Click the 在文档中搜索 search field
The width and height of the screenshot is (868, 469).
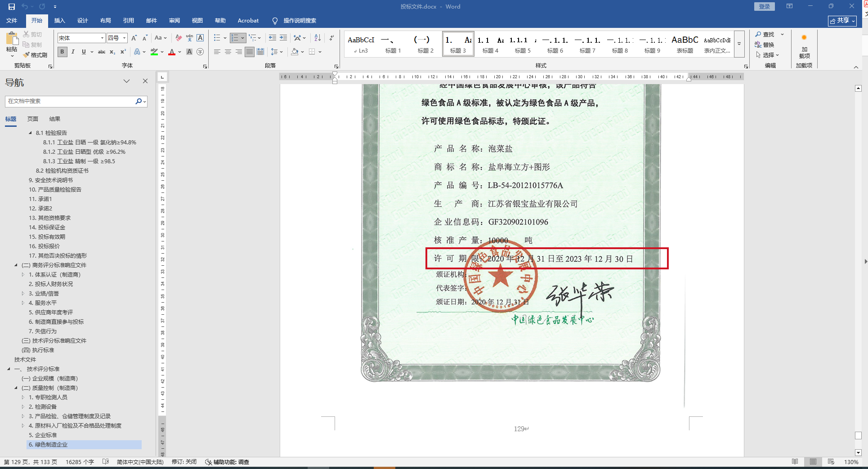pos(70,101)
